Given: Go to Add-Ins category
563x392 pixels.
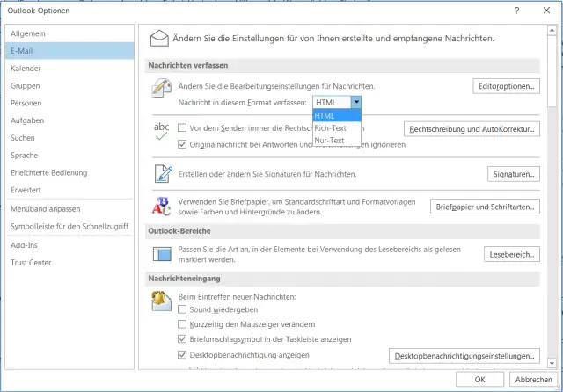Looking at the screenshot, I should pyautogui.click(x=69, y=245).
